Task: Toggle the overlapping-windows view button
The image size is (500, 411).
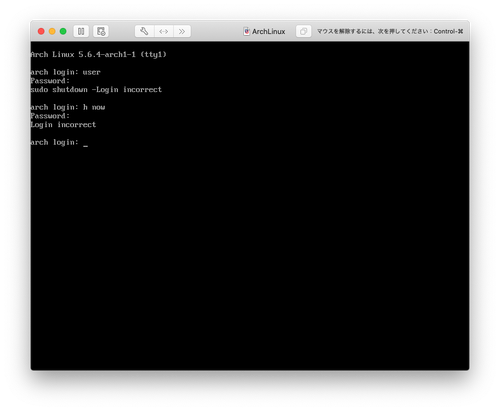Action: [303, 31]
